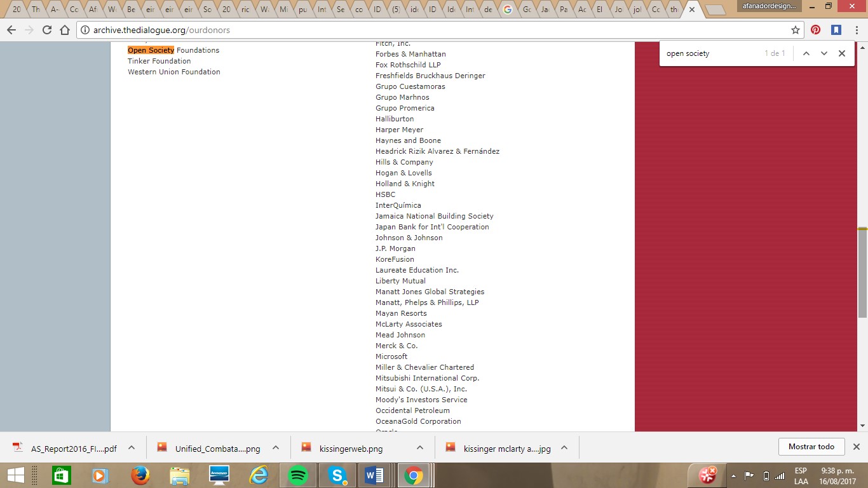868x488 pixels.
Task: Expand options for AS_Report2016 pdf download
Action: (132, 447)
